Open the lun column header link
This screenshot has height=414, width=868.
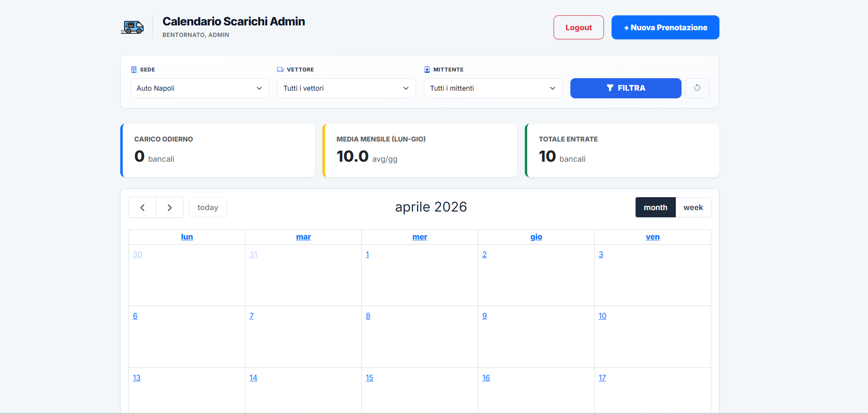point(187,237)
